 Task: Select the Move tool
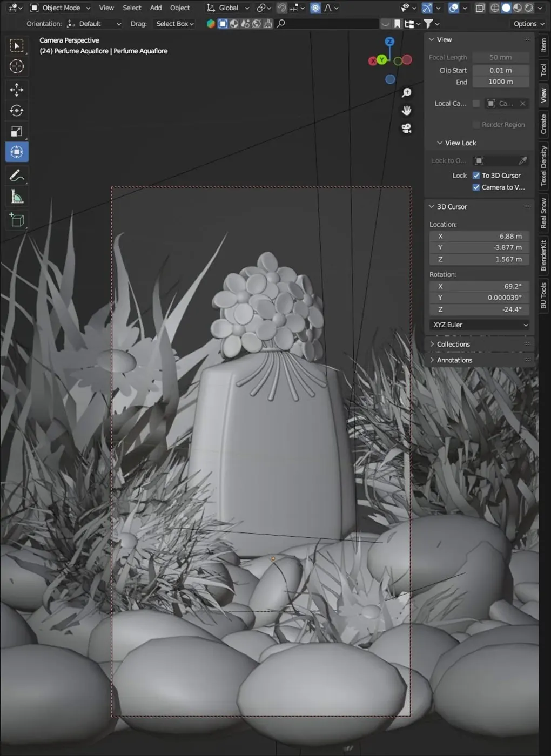tap(17, 90)
